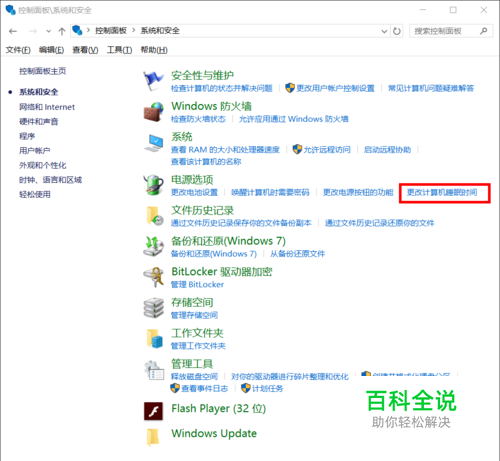Screen dimensions: 500x461
Task: Select 轻松使用 in sidebar
Action: (x=35, y=194)
